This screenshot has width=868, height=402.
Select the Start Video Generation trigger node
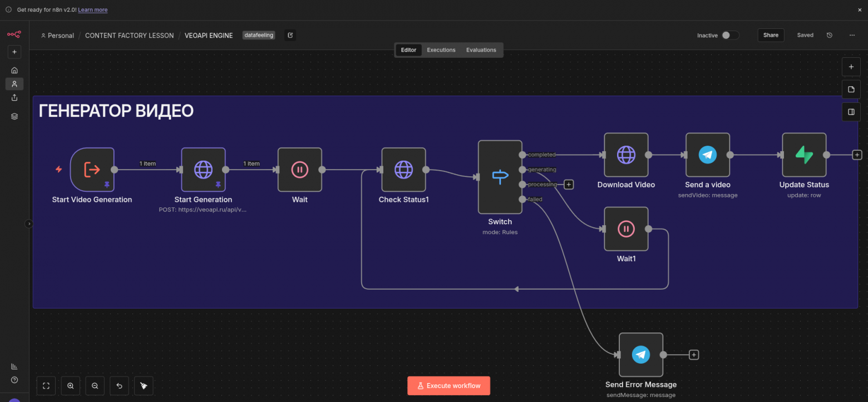click(x=92, y=170)
